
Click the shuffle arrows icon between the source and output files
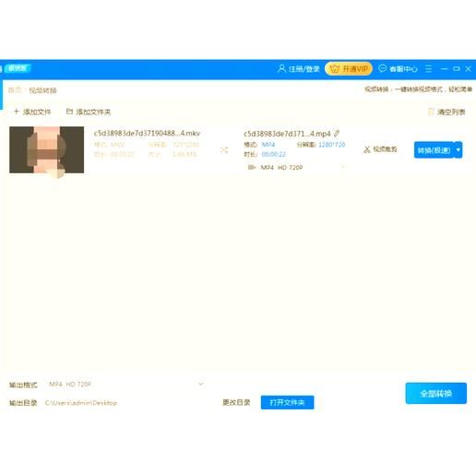tap(224, 150)
